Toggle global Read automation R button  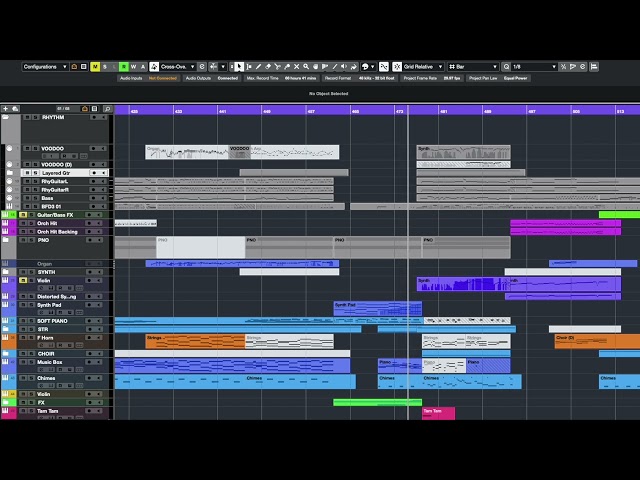[x=124, y=67]
